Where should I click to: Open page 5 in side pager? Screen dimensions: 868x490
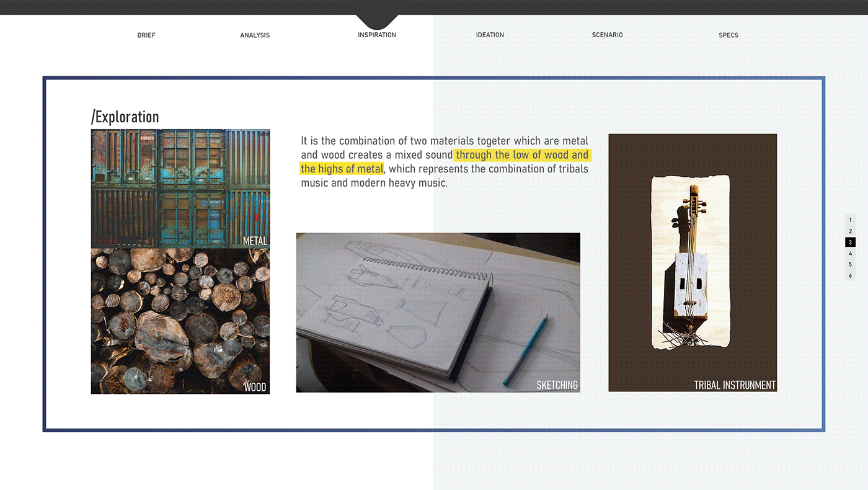pos(851,264)
